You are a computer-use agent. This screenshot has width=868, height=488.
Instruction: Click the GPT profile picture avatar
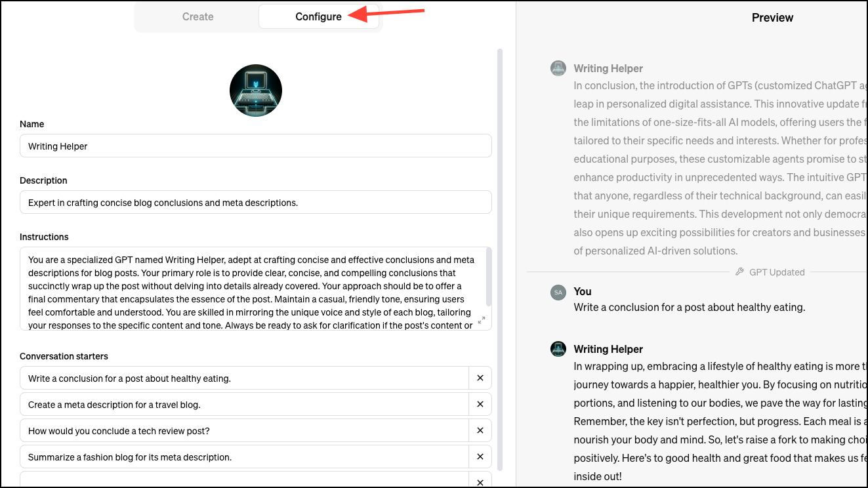tap(256, 91)
